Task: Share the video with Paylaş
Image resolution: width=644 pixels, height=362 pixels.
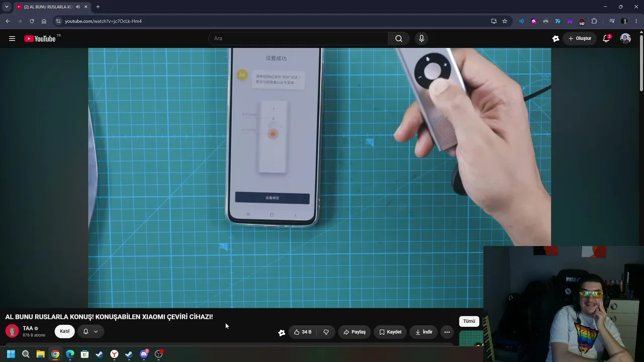Action: click(x=354, y=332)
